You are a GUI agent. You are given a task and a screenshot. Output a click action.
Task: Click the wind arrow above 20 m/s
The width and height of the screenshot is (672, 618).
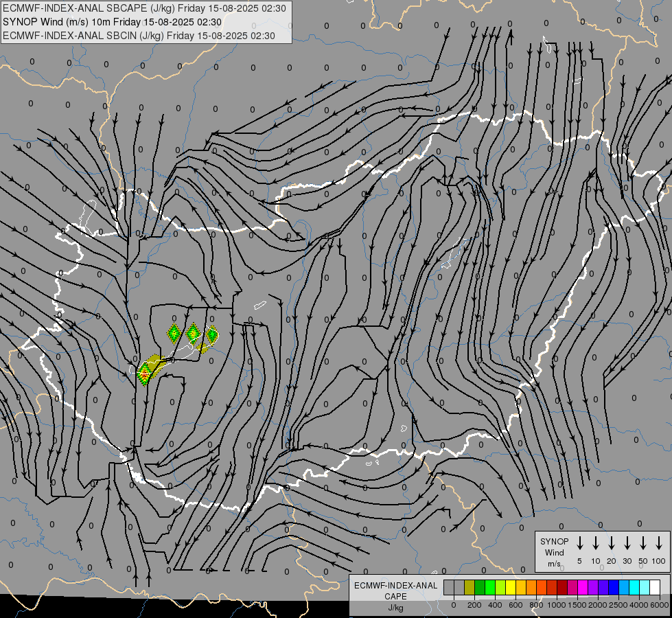[612, 543]
